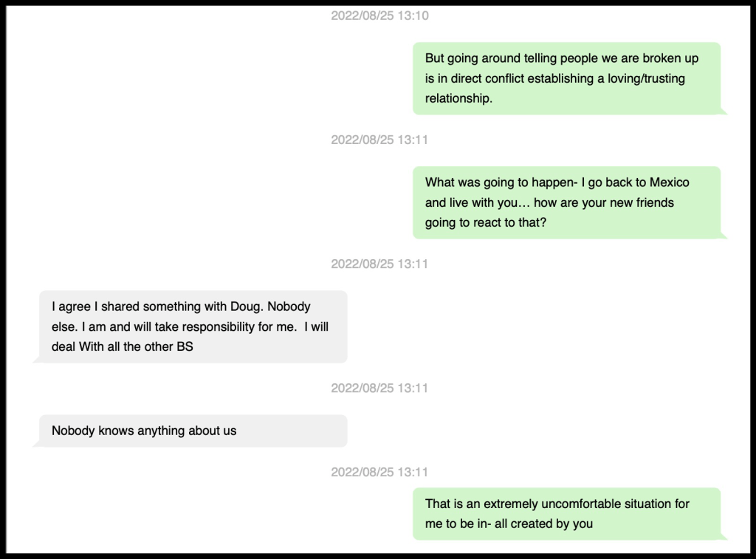
Task: Click timestamp above the 'What was going to happen' message
Action: point(379,140)
